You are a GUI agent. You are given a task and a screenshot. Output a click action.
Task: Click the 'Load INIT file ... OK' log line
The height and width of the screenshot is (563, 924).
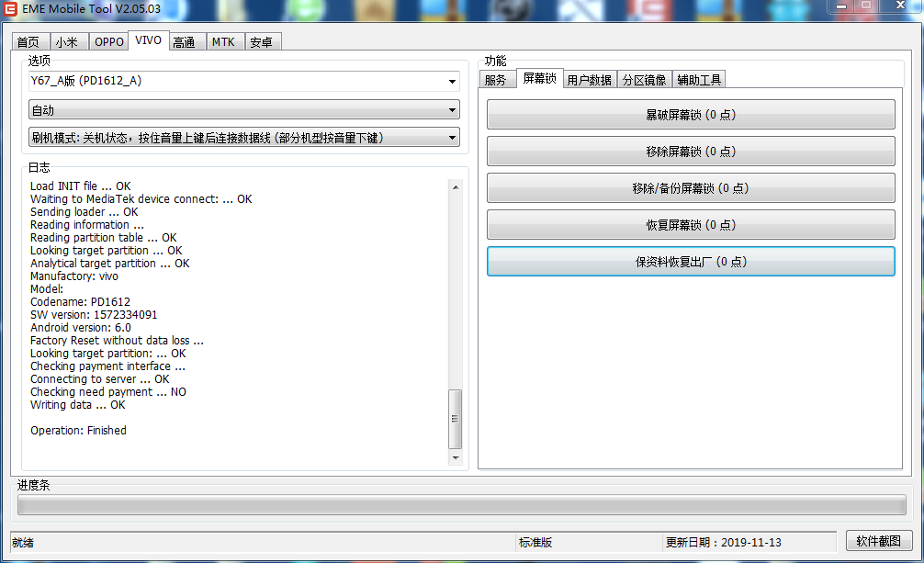click(x=81, y=186)
